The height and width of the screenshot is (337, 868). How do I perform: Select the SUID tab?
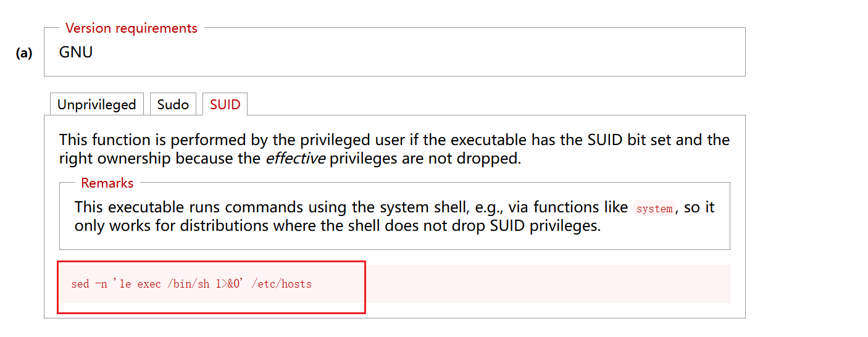pos(225,104)
